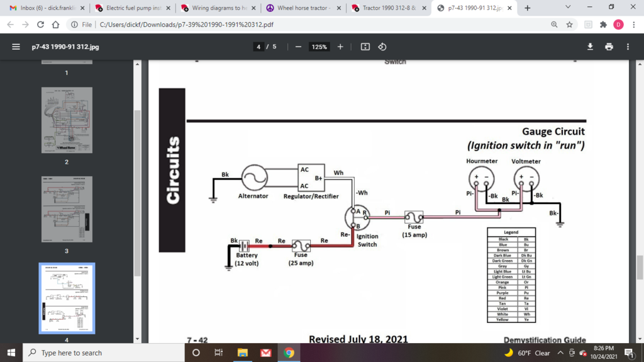The width and height of the screenshot is (644, 362).
Task: Rotate the PDF counterclockwise
Action: [382, 47]
